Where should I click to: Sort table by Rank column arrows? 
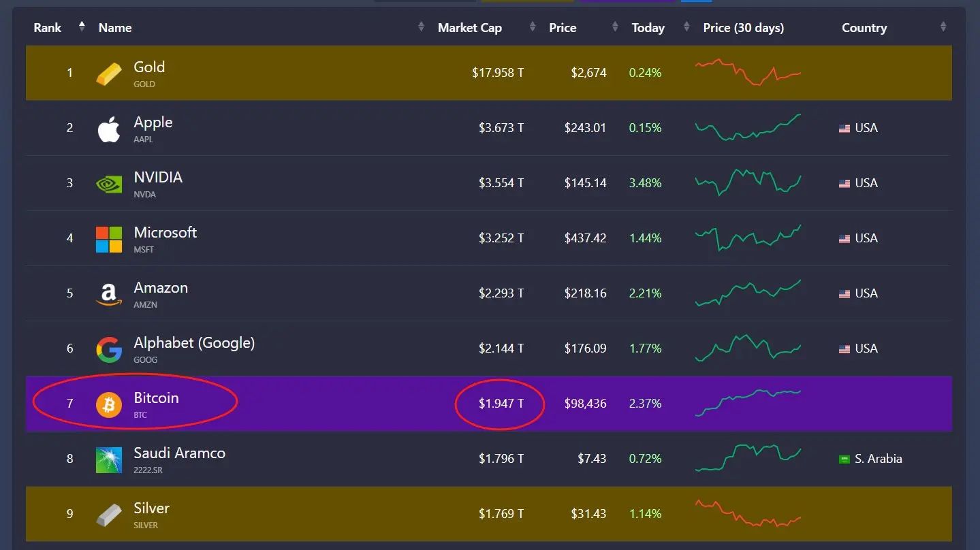(82, 27)
